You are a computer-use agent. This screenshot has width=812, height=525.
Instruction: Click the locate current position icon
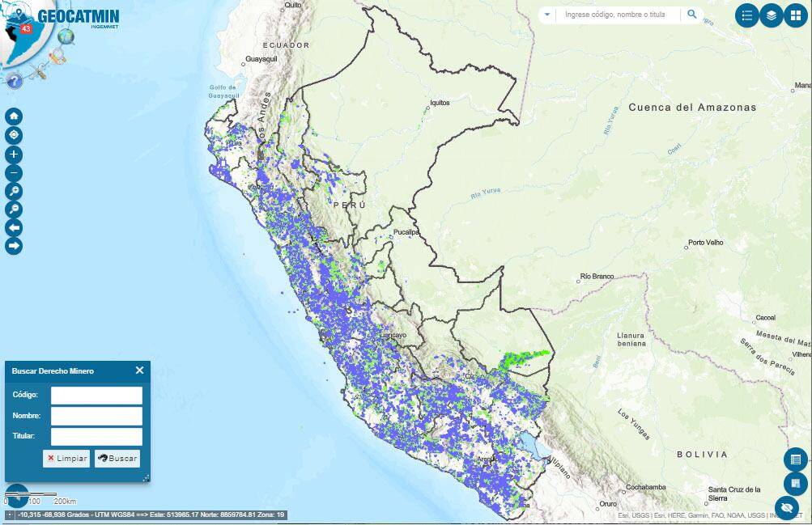click(13, 135)
